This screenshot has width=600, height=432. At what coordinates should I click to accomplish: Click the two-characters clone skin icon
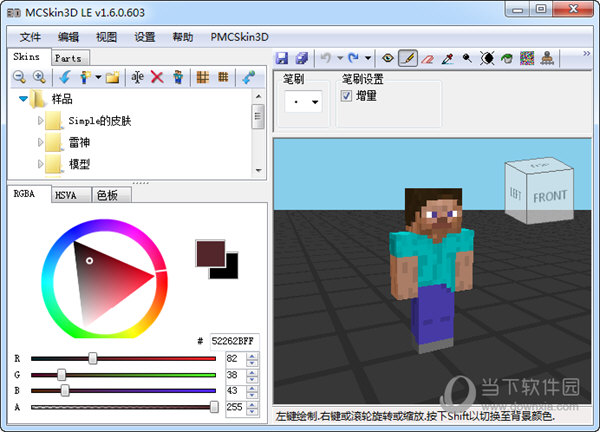pos(178,77)
